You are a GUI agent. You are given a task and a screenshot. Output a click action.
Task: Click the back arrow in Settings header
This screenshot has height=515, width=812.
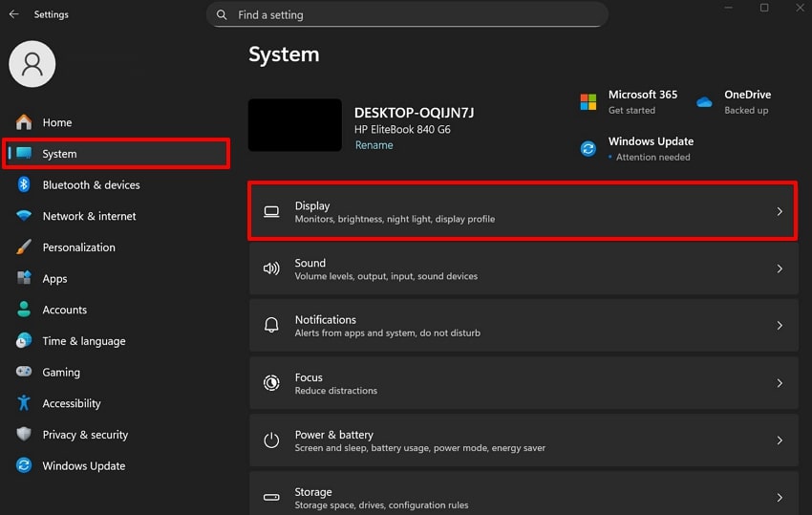(14, 14)
